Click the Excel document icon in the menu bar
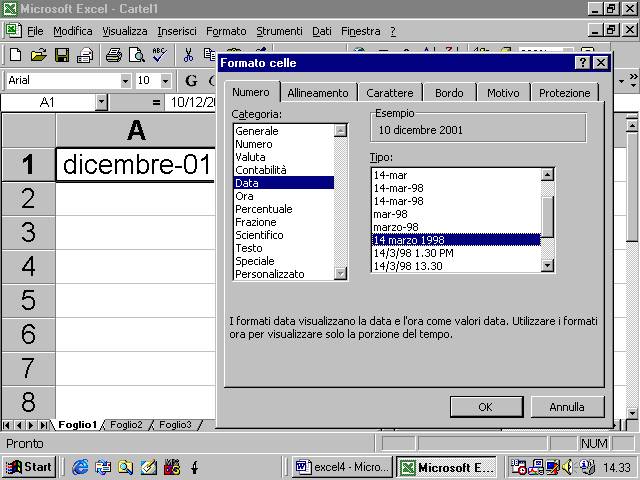Image resolution: width=640 pixels, height=480 pixels. [13, 30]
